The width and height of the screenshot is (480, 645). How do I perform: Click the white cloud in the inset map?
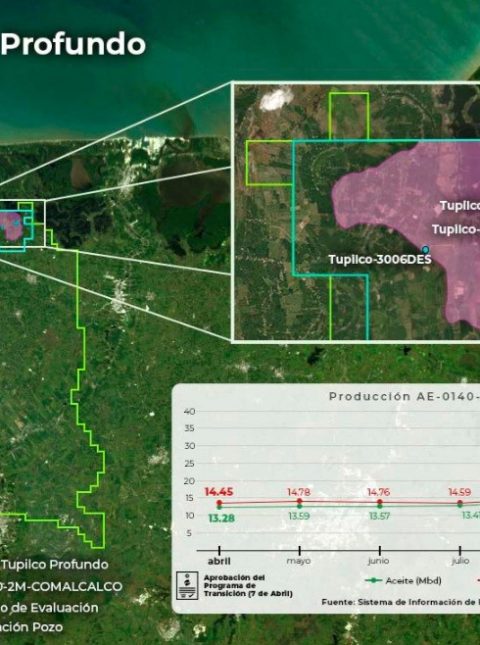(x=276, y=99)
